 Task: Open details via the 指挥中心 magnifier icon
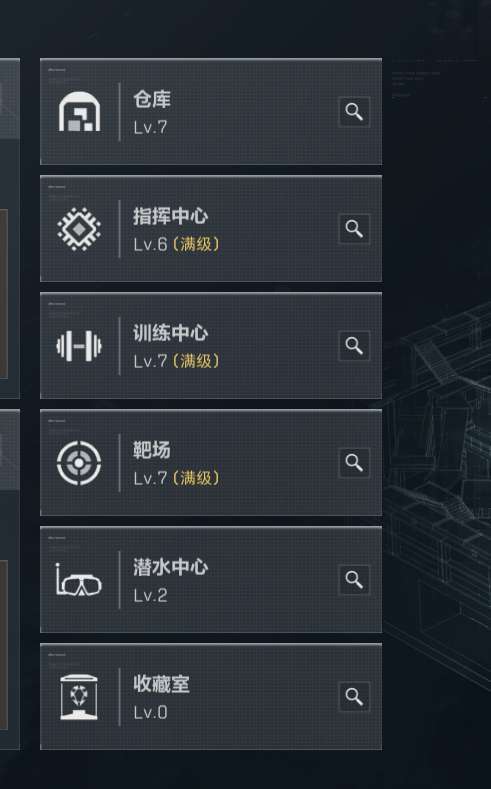point(354,228)
